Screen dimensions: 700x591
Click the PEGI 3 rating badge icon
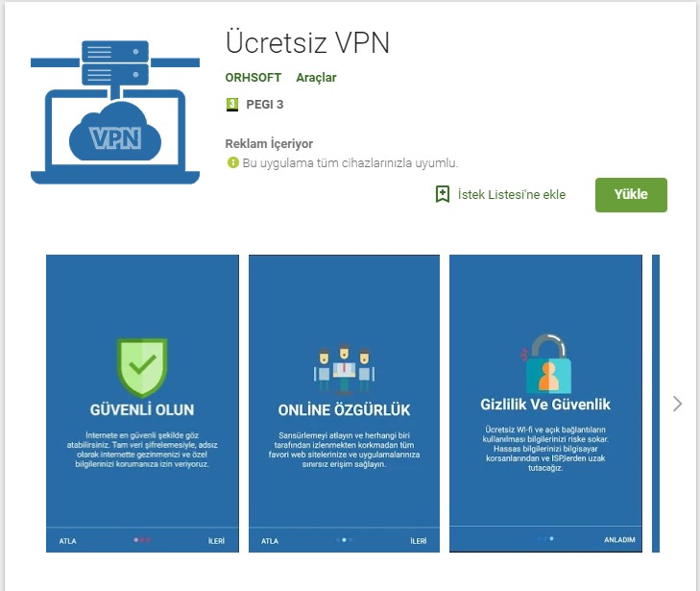(232, 104)
